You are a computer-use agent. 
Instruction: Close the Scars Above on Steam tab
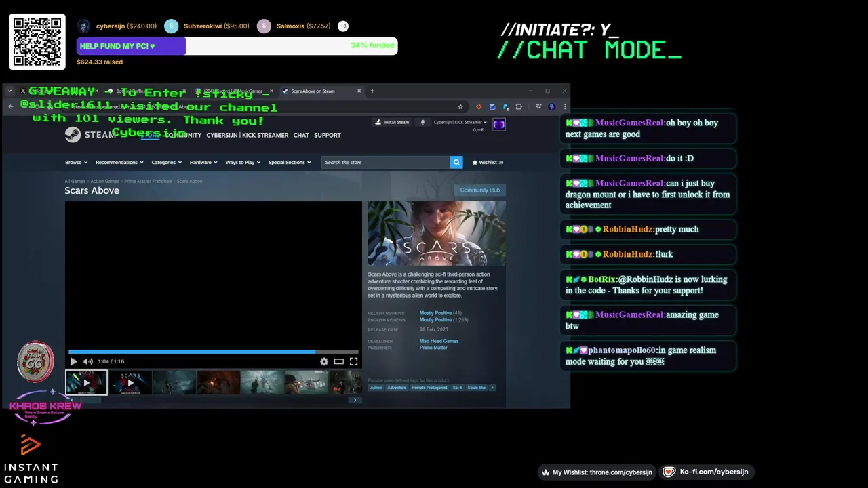pyautogui.click(x=359, y=91)
